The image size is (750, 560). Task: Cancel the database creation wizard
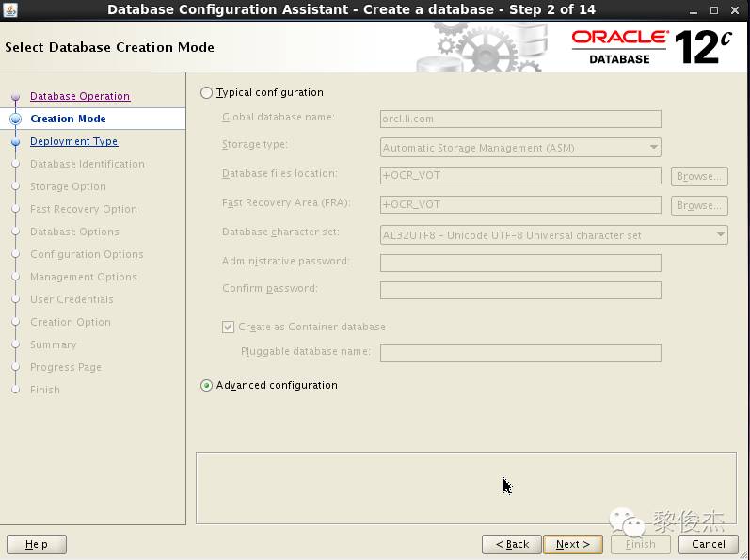[x=709, y=544]
